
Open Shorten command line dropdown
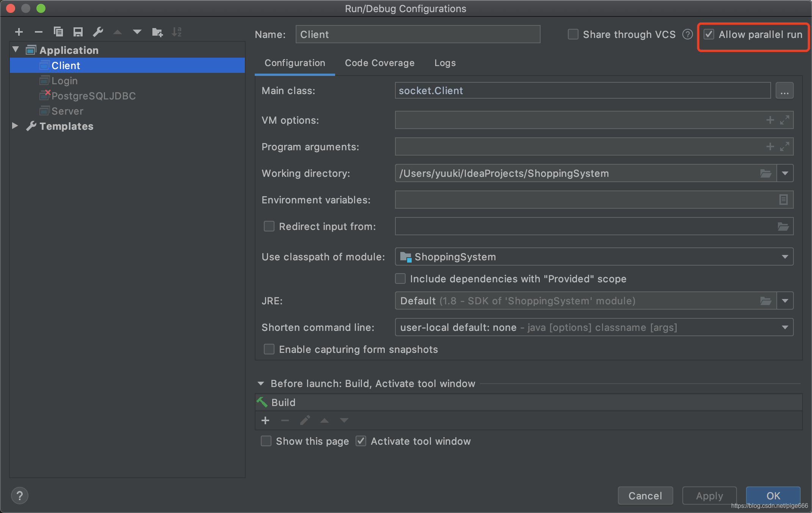786,328
